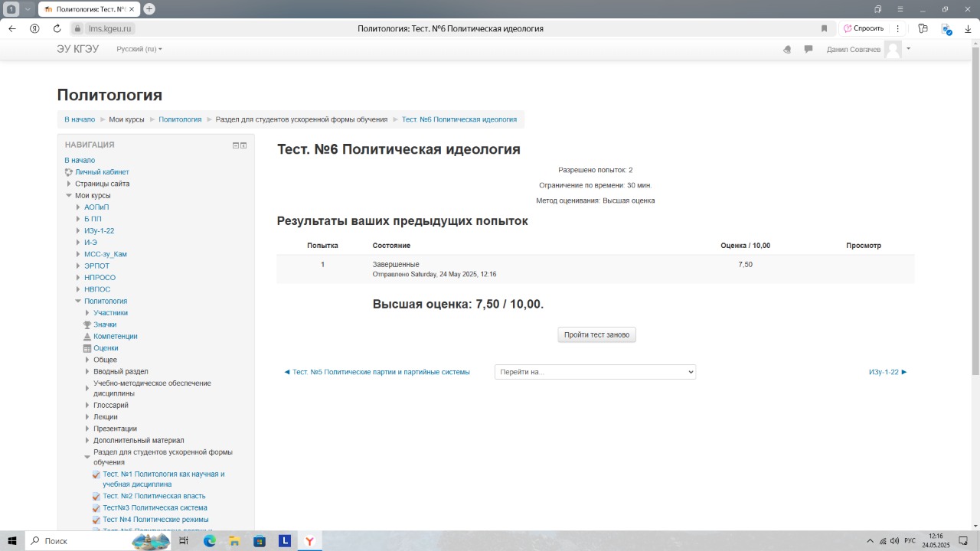This screenshot has height=551, width=980.
Task: Click the icon beside Компетенции
Action: 87,337
